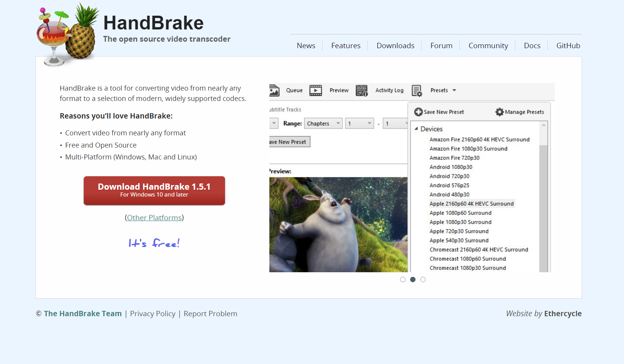Select the second carousel slide dot
The width and height of the screenshot is (624, 364).
[413, 279]
